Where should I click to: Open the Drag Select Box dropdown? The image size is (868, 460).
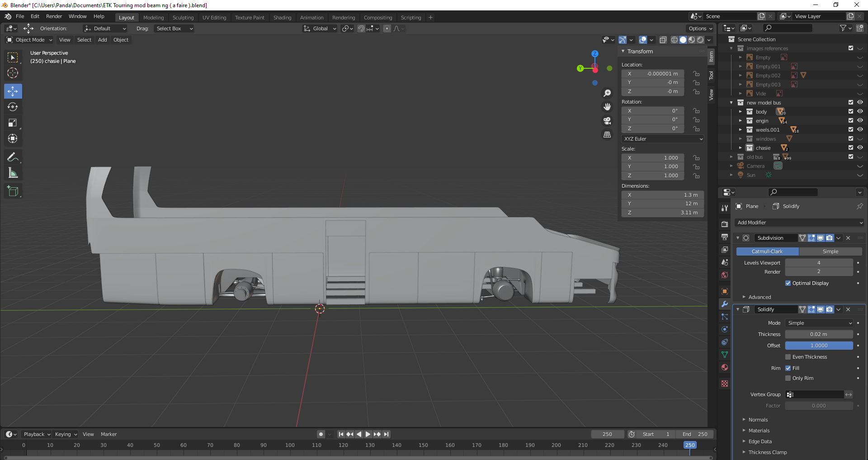click(x=174, y=28)
